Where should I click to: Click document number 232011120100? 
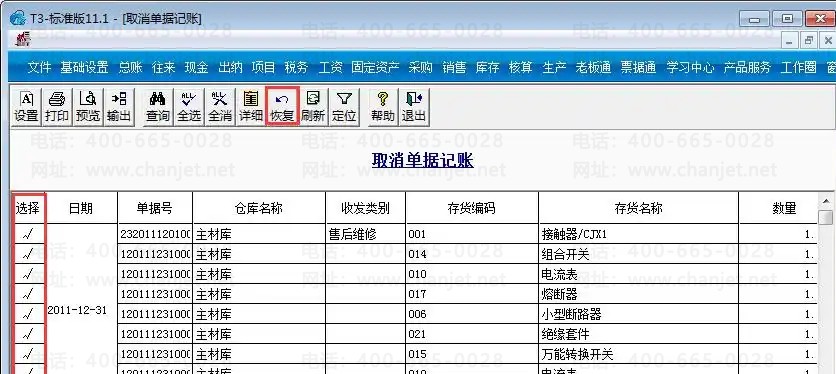tap(155, 234)
